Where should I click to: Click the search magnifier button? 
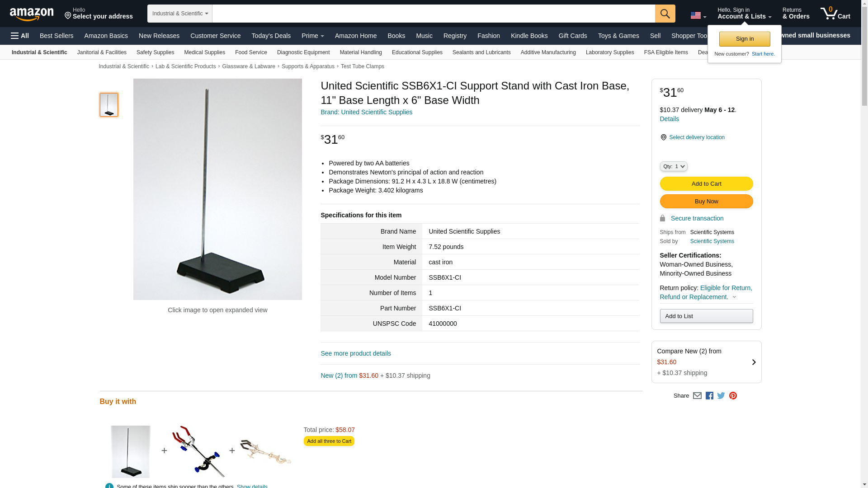pyautogui.click(x=665, y=14)
